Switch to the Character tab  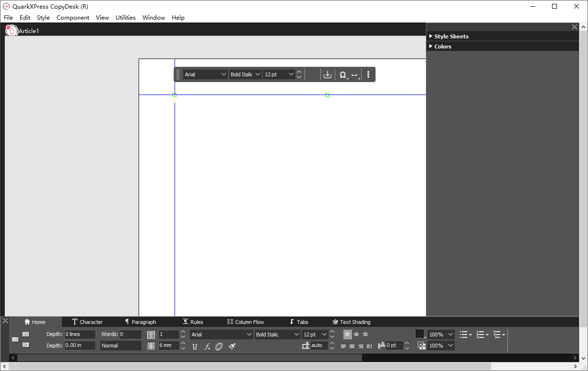(87, 322)
